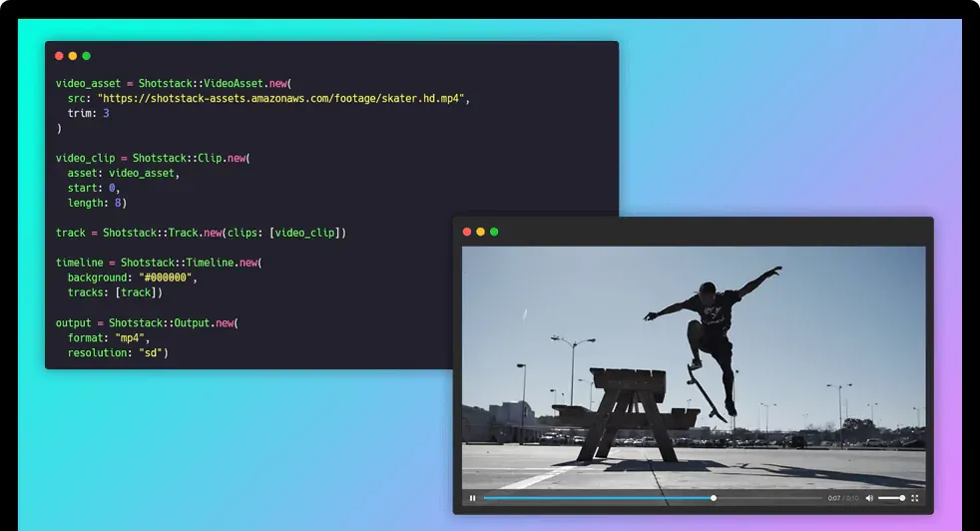The width and height of the screenshot is (980, 531).
Task: Click the 0:07 elapsed time display
Action: [833, 498]
